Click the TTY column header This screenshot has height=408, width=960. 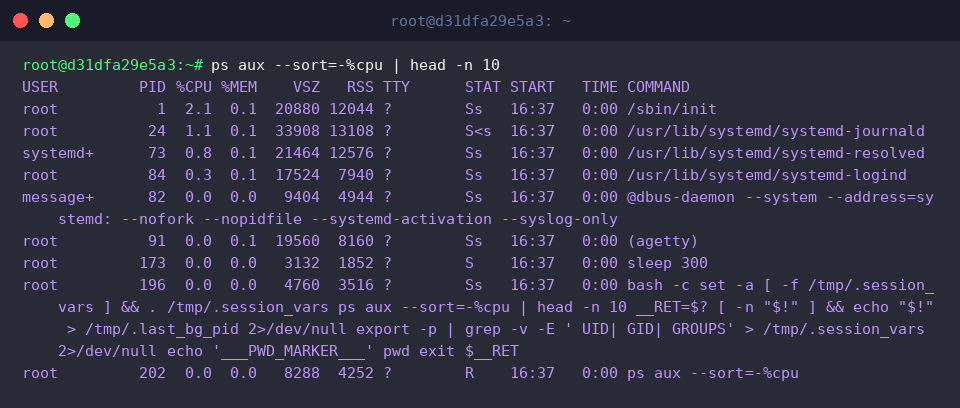[x=396, y=87]
